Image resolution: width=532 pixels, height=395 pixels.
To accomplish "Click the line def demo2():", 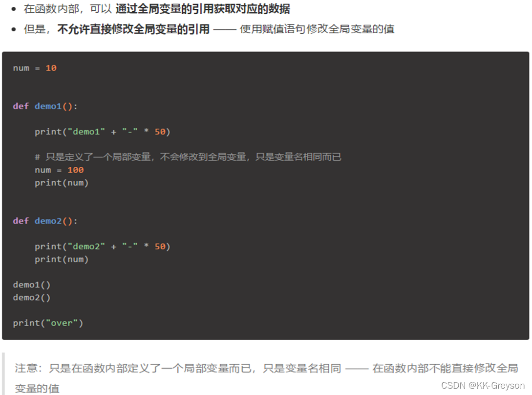I will coord(45,221).
